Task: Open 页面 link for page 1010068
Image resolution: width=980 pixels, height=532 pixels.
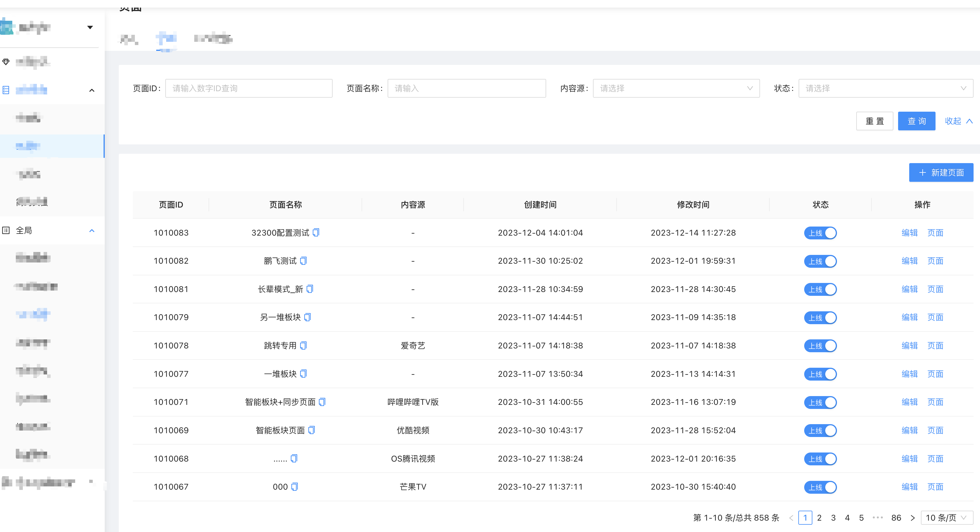Action: pos(935,458)
